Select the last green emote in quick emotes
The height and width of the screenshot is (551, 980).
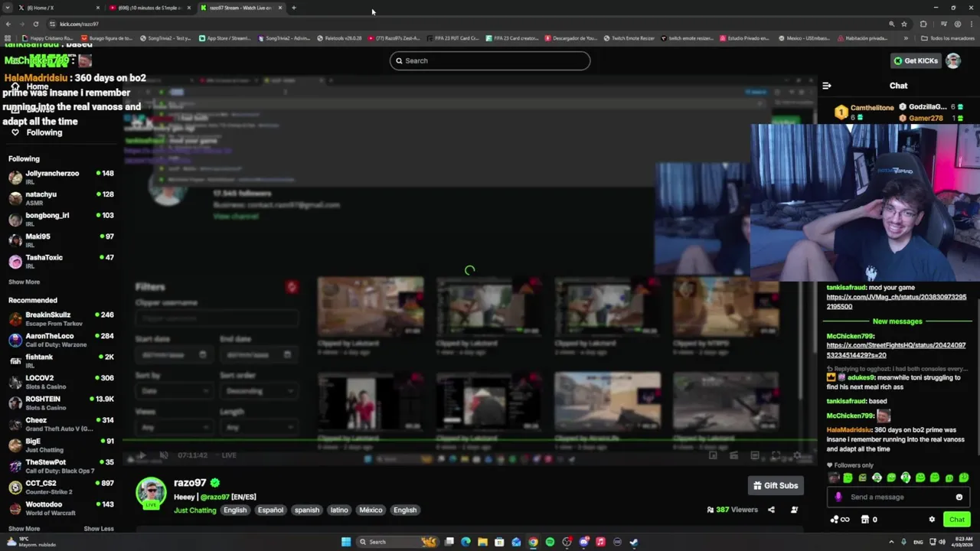pos(964,478)
